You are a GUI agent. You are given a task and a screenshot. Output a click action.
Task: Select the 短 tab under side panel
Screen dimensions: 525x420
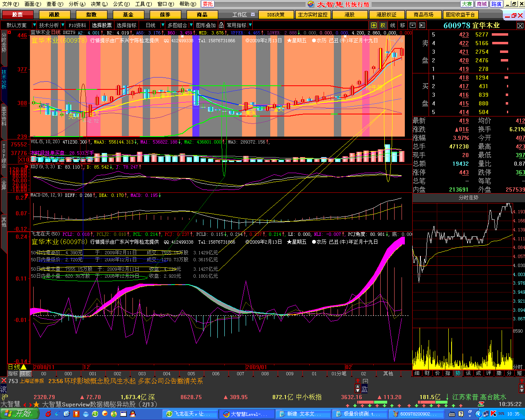519,373
